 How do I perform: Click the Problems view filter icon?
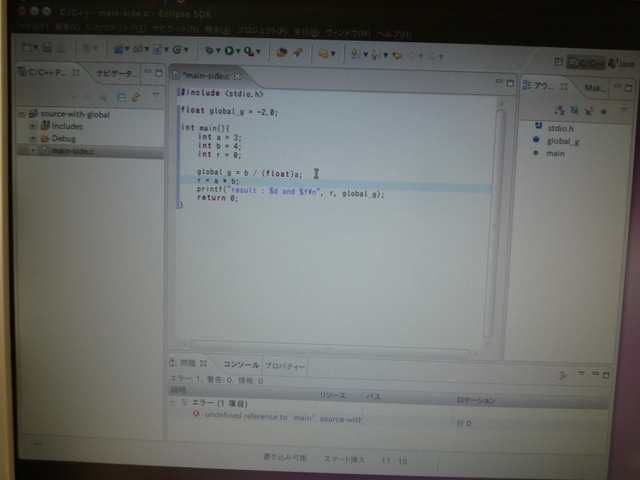[563, 375]
